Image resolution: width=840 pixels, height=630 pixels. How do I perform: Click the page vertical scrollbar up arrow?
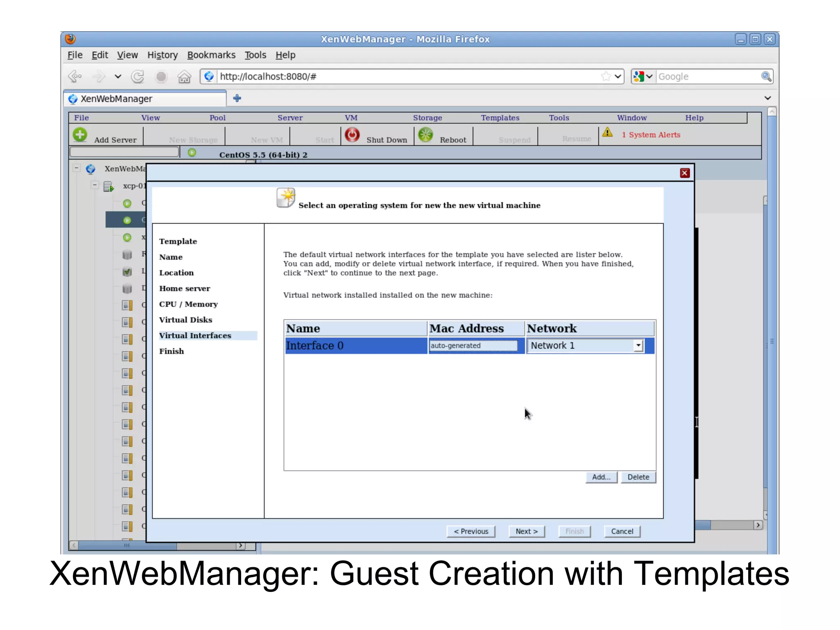pyautogui.click(x=772, y=111)
